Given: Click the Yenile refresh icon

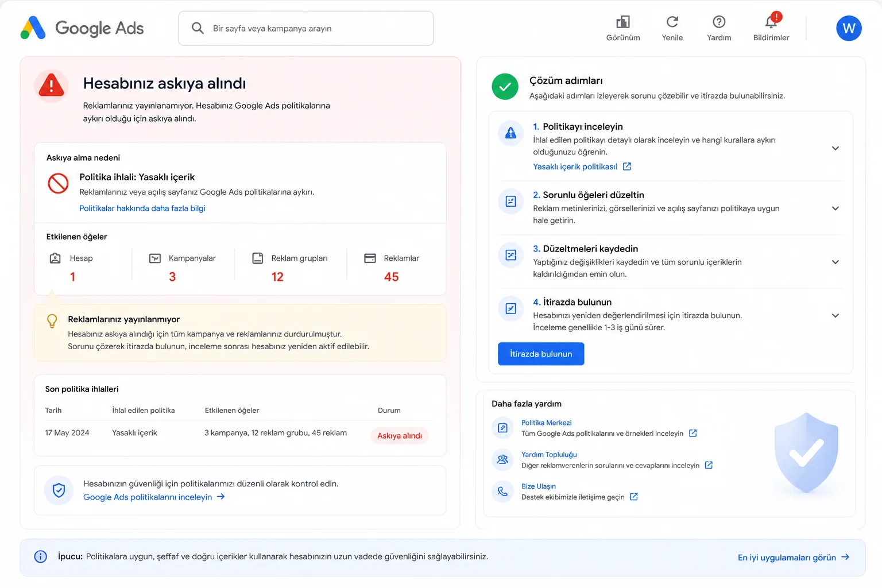Looking at the screenshot, I should tap(672, 22).
